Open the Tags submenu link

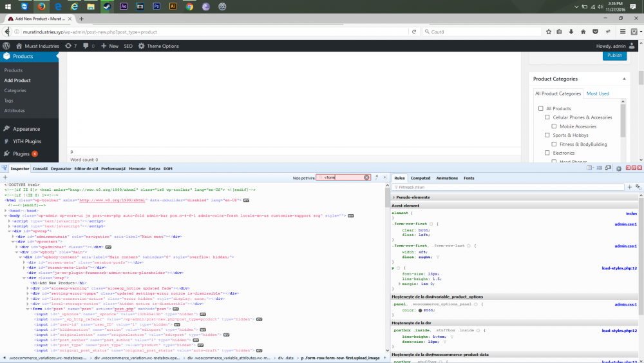pos(8,101)
